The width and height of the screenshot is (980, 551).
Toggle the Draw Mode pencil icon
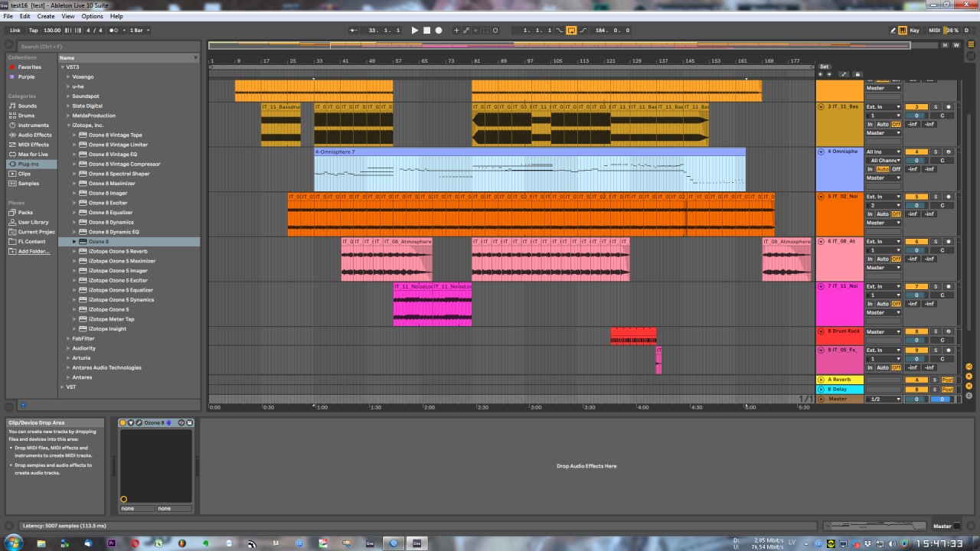pyautogui.click(x=893, y=31)
